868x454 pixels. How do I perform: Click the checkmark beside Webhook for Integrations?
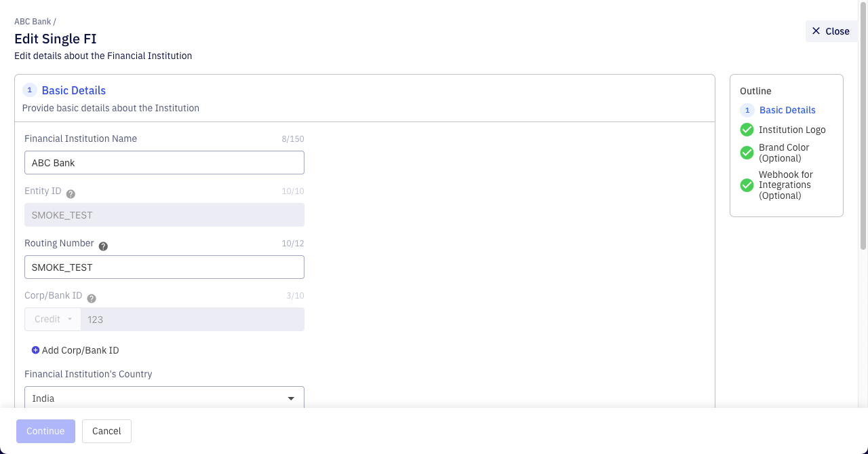point(747,185)
